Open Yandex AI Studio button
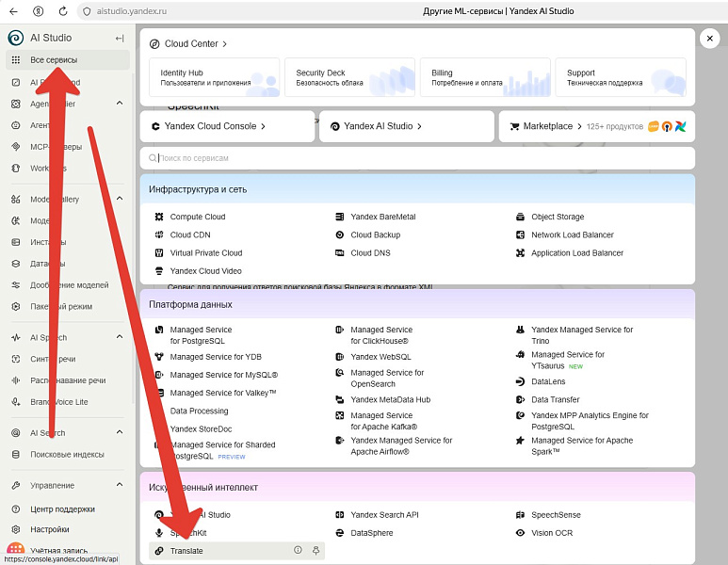Screen dimensions: 728x565 [x=407, y=126]
